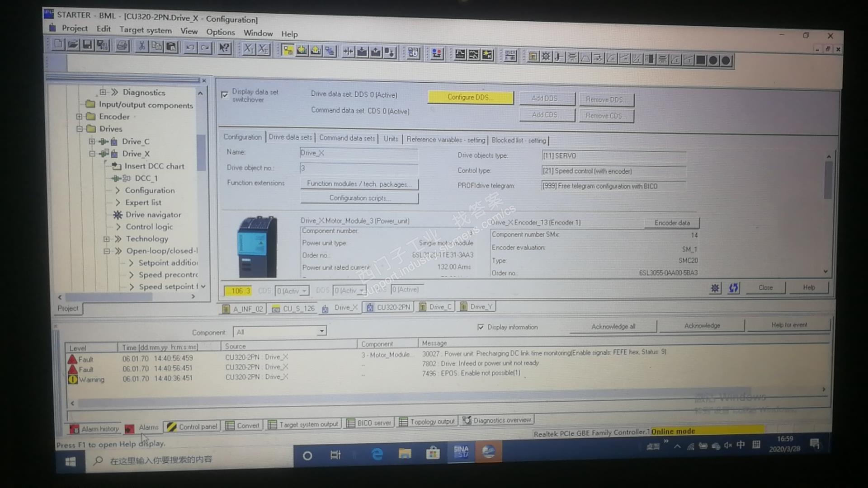Screen dimensions: 868x488
Task: Click the download to target device icon
Action: tap(362, 52)
